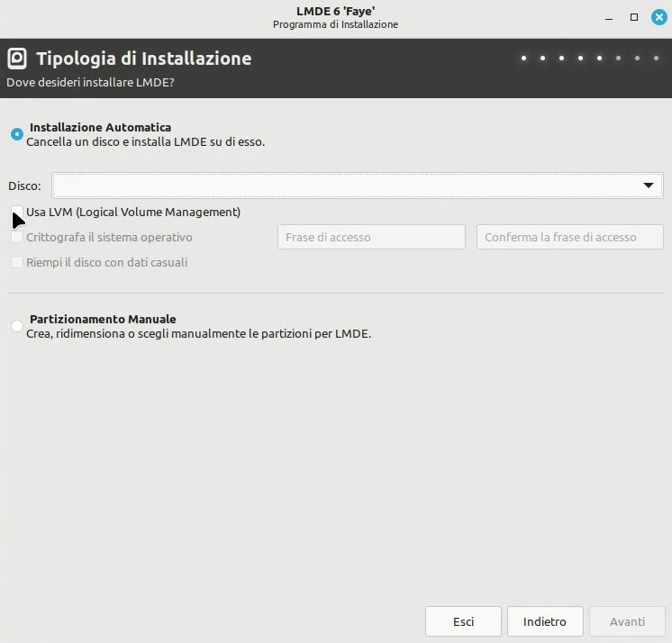Minimize the installer window
Screen dimensions: 672x643
click(x=609, y=18)
